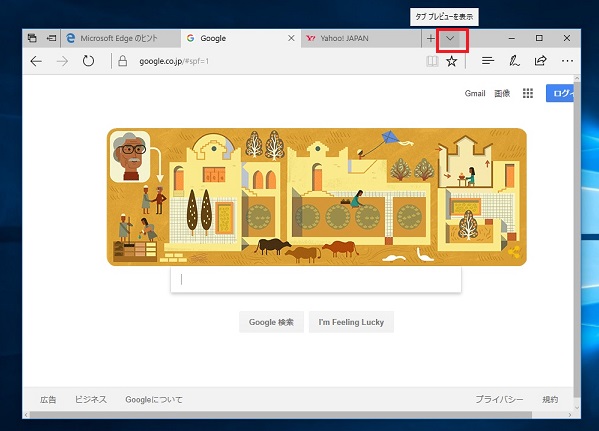Close the Edge browser window
The image size is (599, 431).
567,38
